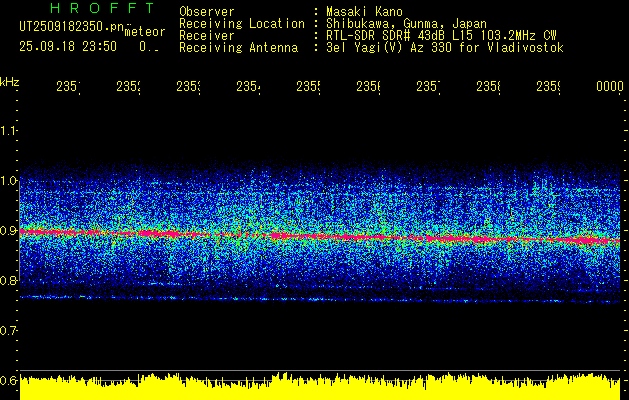
Task: Click the 0.9 frequency axis label
Action: (9, 231)
